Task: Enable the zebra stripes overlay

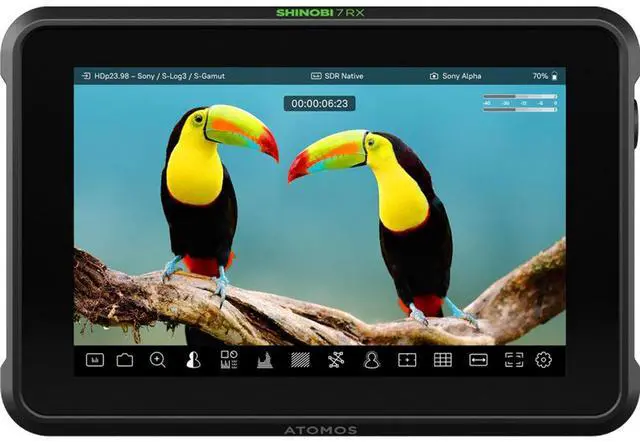Action: [300, 360]
